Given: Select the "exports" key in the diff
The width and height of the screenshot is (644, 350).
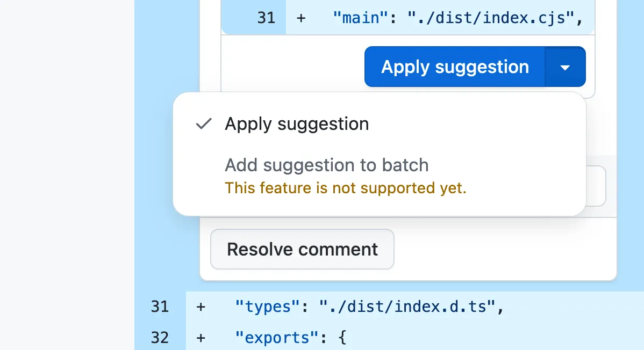Looking at the screenshot, I should point(273,338).
